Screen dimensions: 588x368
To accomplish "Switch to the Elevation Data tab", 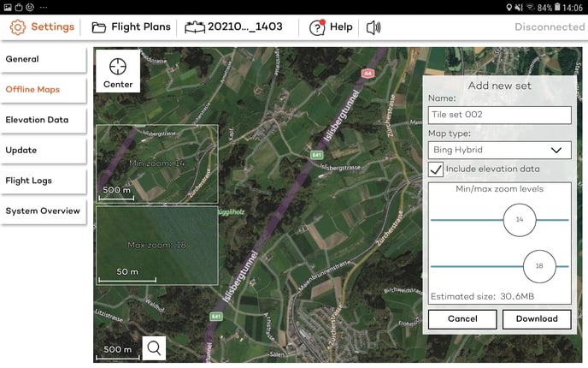I will point(43,120).
